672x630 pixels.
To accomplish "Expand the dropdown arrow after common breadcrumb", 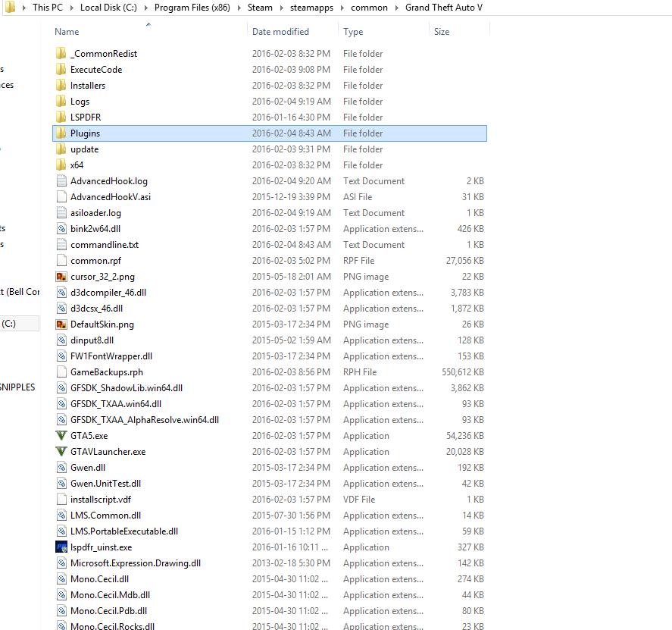I will [x=396, y=8].
